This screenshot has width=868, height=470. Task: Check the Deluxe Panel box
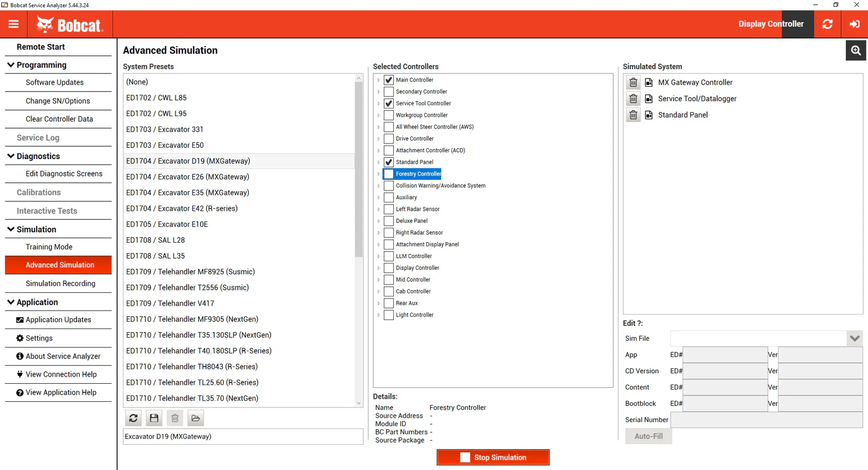click(x=389, y=221)
